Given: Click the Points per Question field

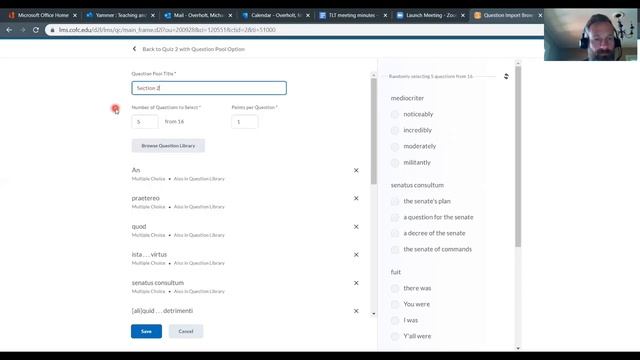Looking at the screenshot, I should click(244, 122).
